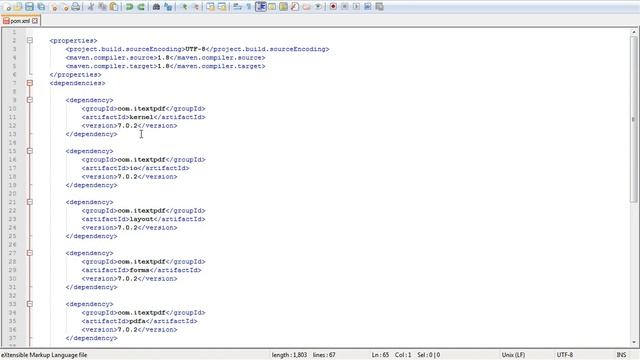This screenshot has width=640, height=360.
Task: Fold the forms dependency at line 27
Action: 30,253
